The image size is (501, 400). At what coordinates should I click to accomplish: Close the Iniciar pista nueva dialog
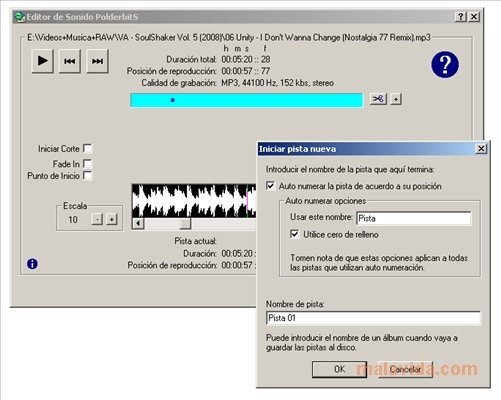(481, 149)
